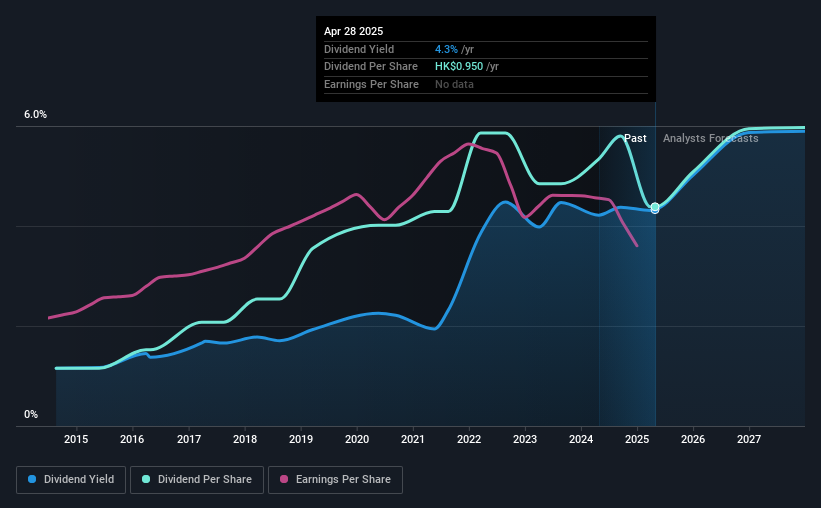Click the tooltip 'No data' value
The height and width of the screenshot is (508, 821).
454,84
